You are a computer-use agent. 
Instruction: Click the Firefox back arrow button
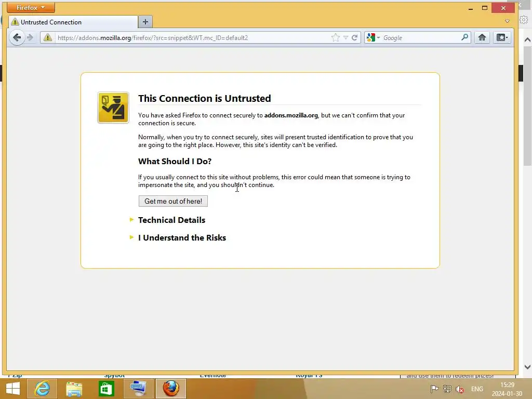point(17,37)
